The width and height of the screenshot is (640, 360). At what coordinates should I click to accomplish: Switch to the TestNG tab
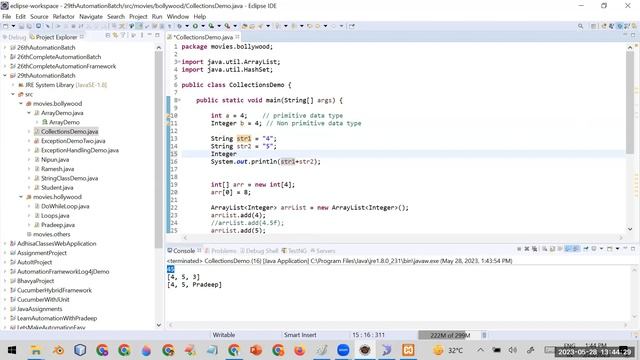click(x=294, y=251)
